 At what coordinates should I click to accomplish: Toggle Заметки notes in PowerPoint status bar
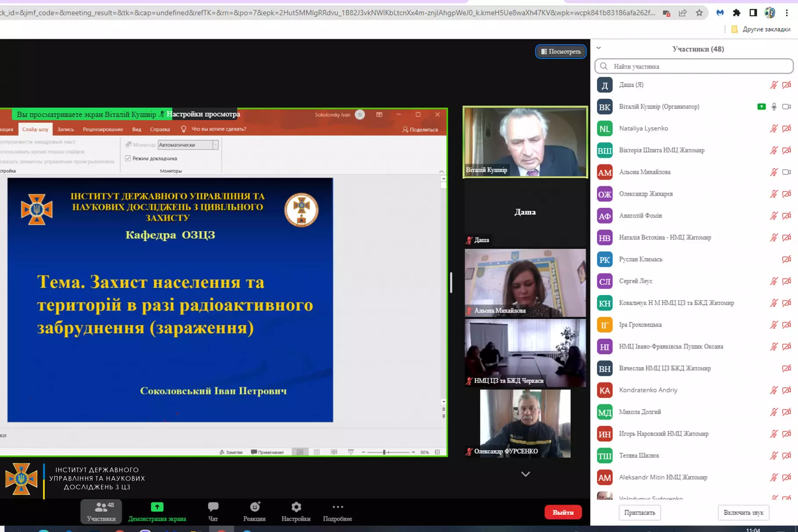pos(231,452)
